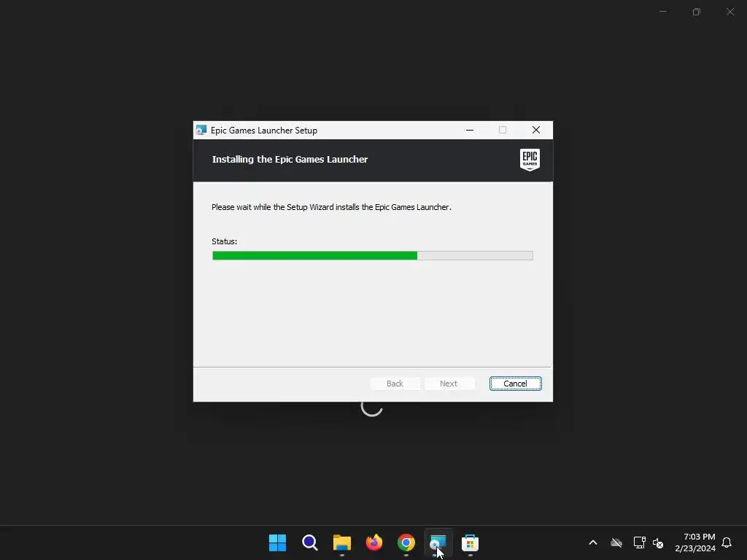747x560 pixels.
Task: Launch Google Chrome from the taskbar
Action: [406, 542]
